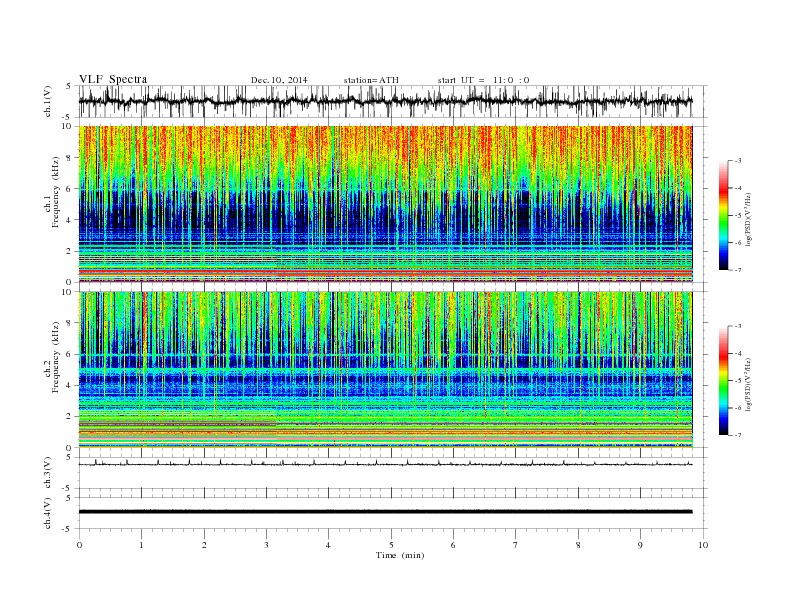Click time axis tick label "9"

640,545
